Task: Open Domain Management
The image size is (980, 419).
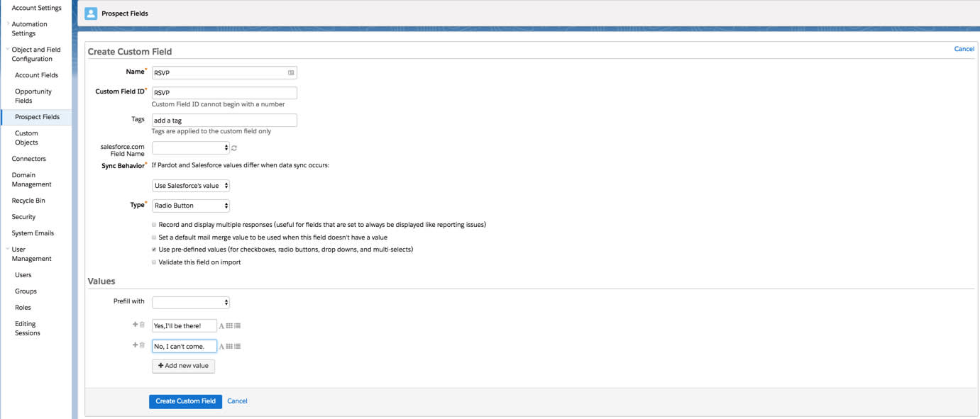Action: tap(31, 179)
